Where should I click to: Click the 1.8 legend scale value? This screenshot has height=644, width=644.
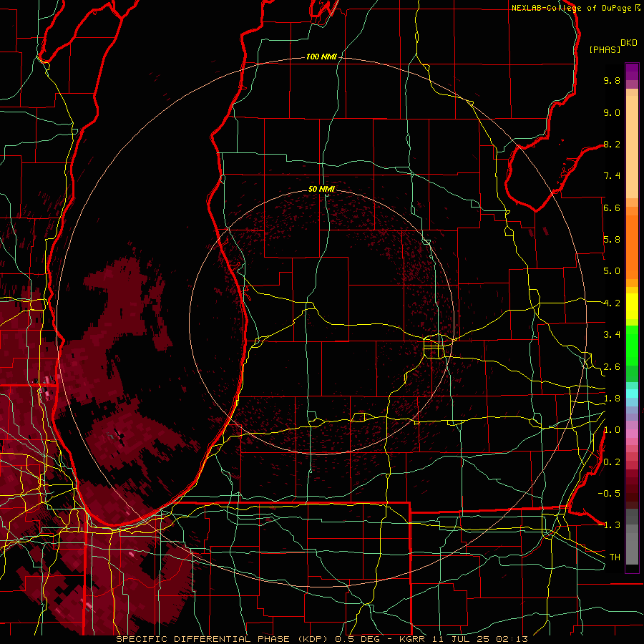(612, 399)
